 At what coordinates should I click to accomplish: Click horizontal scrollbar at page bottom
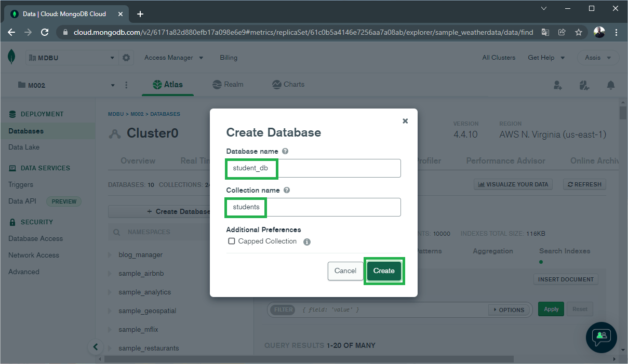pyautogui.click(x=309, y=359)
